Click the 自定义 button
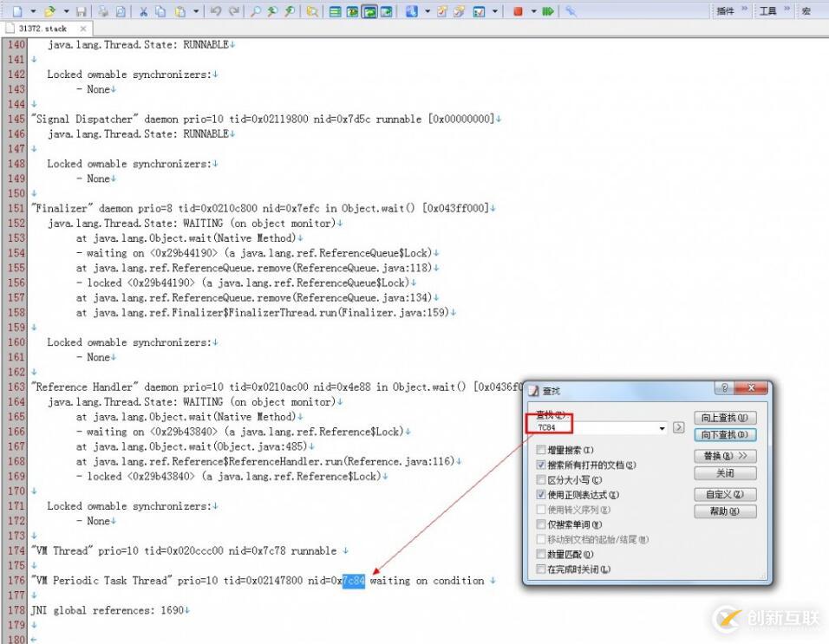The image size is (829, 644). [725, 495]
